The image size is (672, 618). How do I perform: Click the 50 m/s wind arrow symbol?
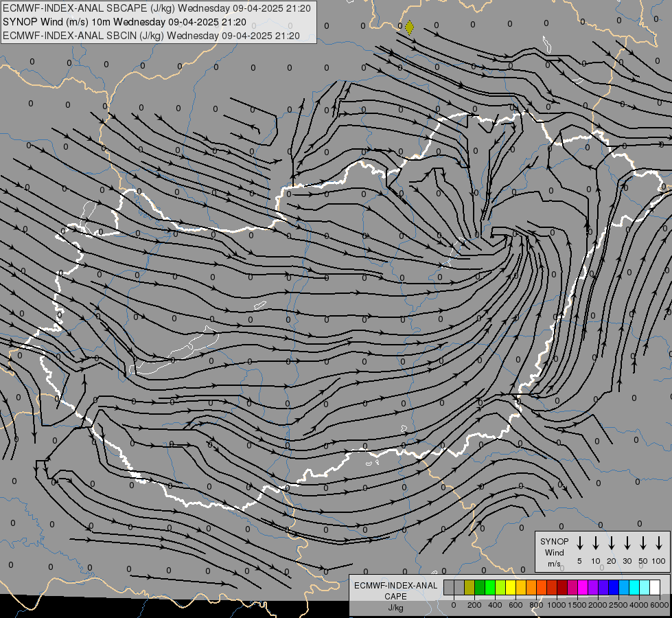coord(643,543)
